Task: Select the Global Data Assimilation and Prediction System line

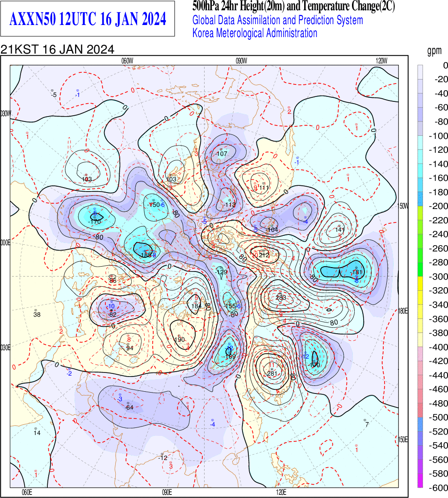Action: click(x=278, y=20)
